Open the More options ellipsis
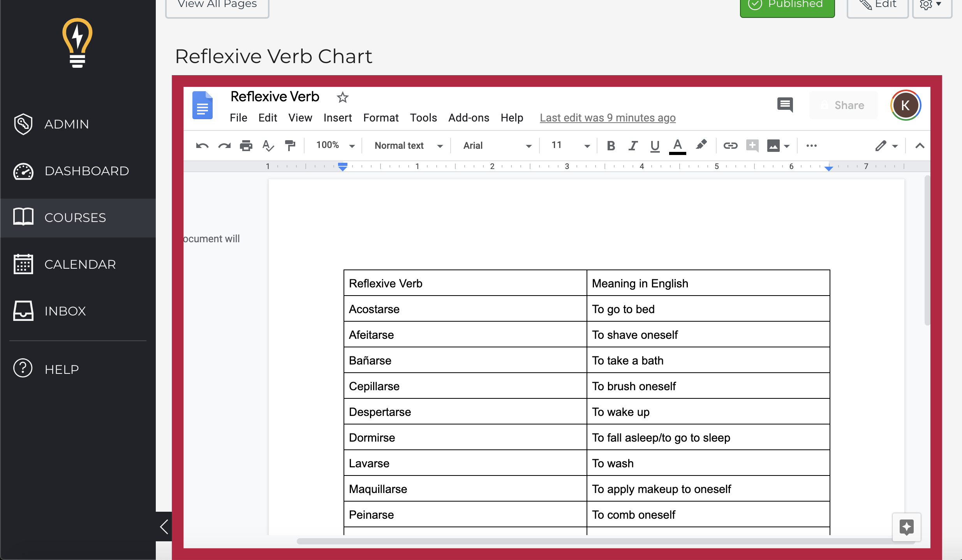This screenshot has height=560, width=962. [x=812, y=146]
